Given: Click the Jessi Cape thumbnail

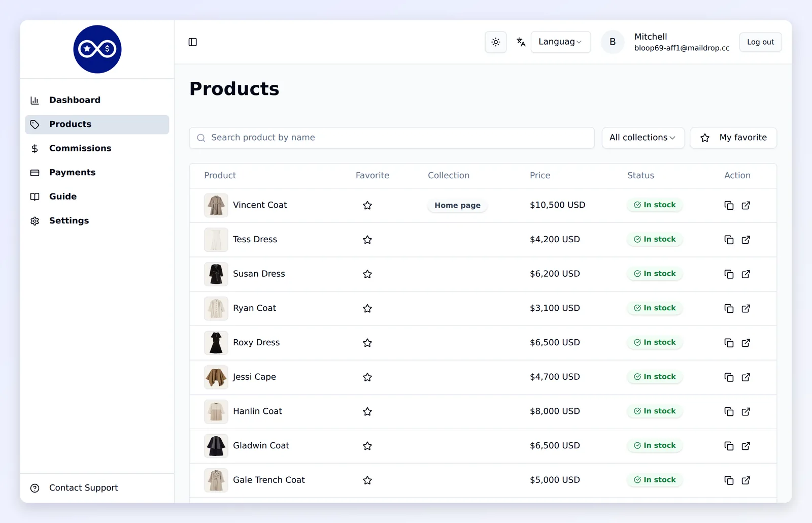Looking at the screenshot, I should point(216,377).
